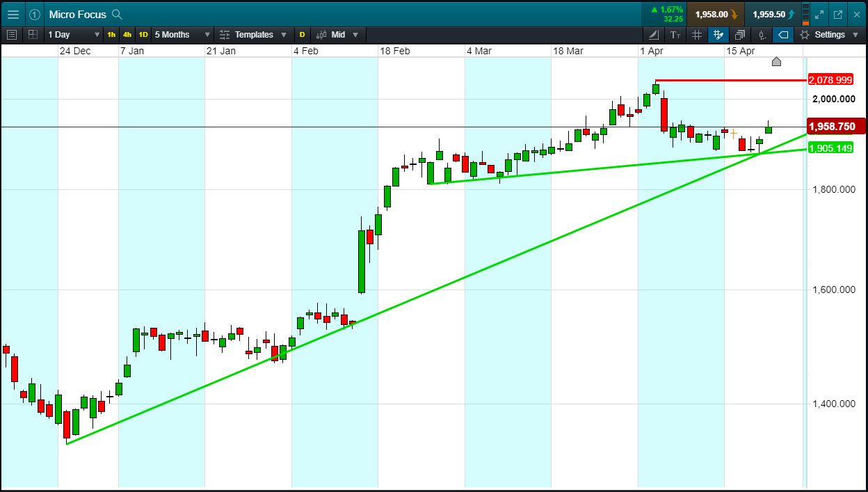Click the 4 Mar date label

point(479,51)
